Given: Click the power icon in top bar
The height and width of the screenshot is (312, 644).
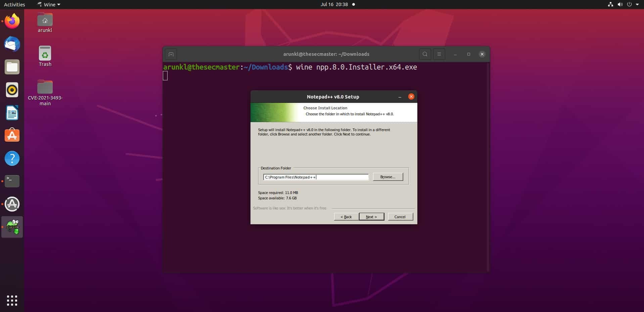Looking at the screenshot, I should click(629, 4).
